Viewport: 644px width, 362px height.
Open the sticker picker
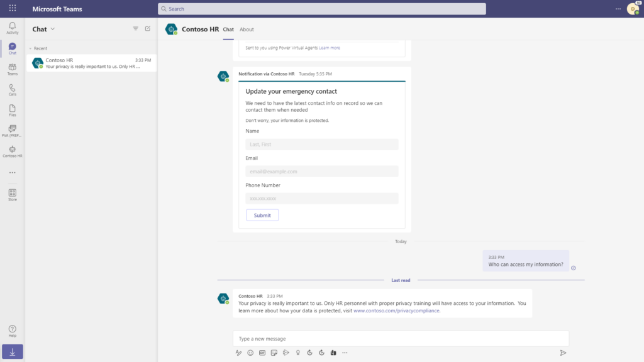274,353
